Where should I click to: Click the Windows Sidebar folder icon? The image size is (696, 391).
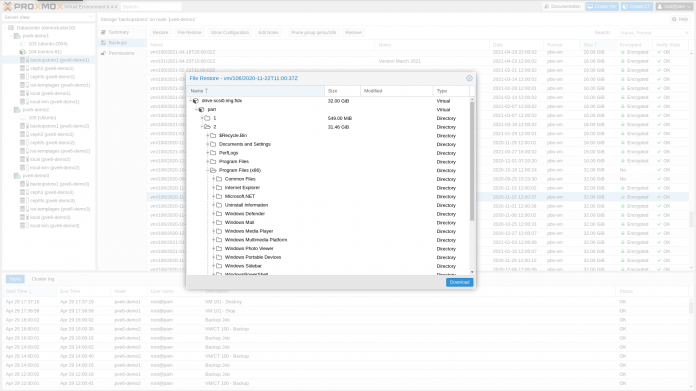[x=219, y=266]
